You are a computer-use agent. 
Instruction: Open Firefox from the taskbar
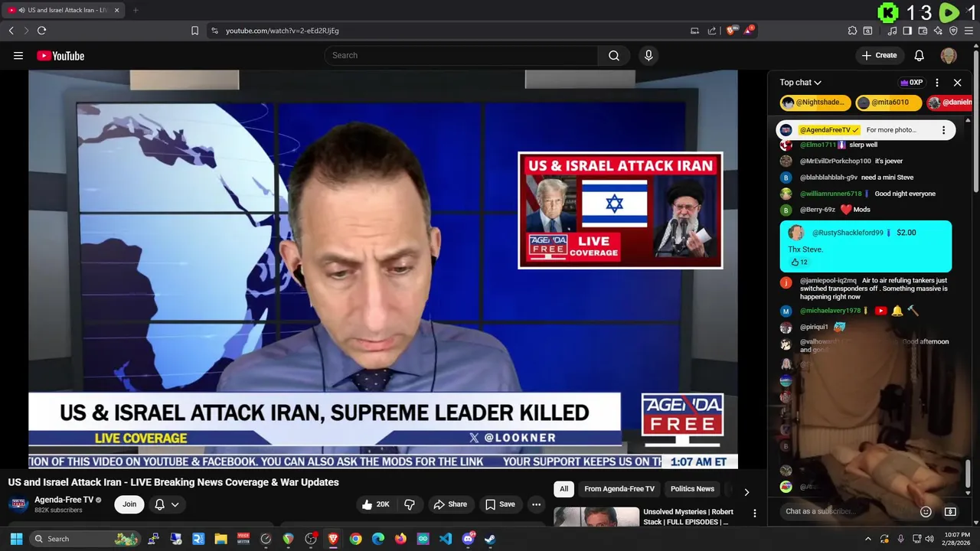tap(400, 539)
